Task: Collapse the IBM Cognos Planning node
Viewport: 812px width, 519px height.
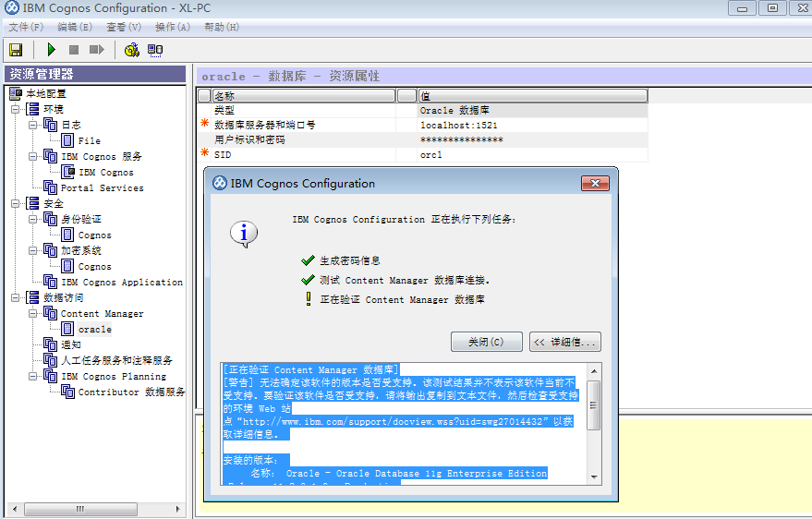Action: 32,376
